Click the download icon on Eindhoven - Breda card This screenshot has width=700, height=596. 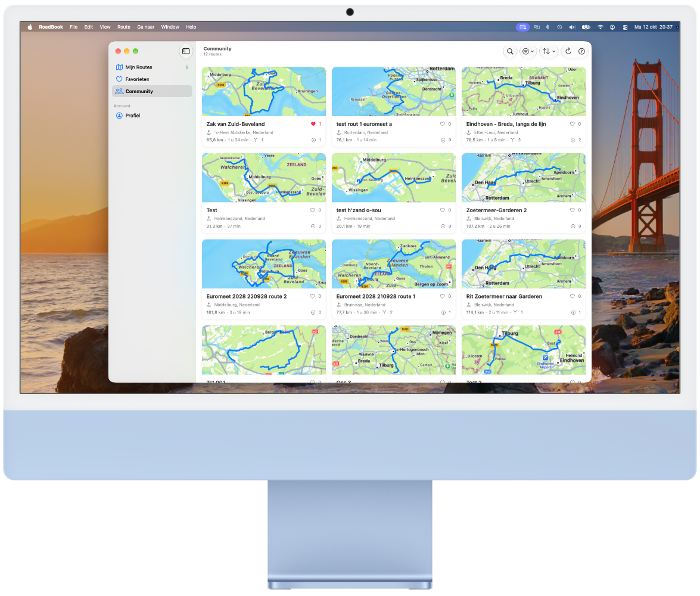point(573,140)
